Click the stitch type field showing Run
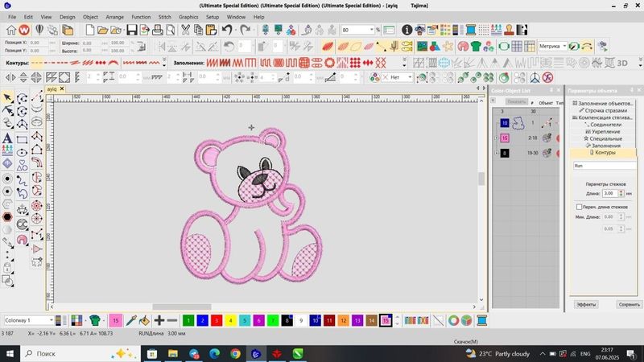Viewport: 644px width, 362px height. [x=605, y=166]
